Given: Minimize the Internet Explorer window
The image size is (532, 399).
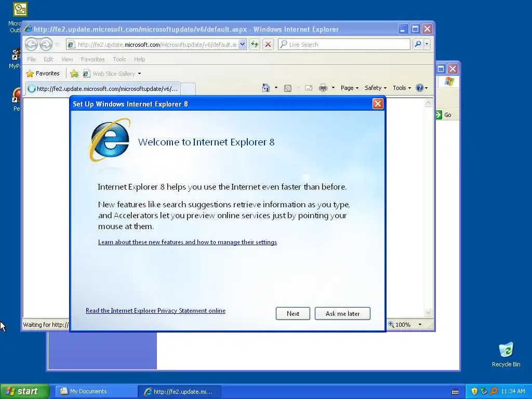Looking at the screenshot, I should click(x=403, y=29).
